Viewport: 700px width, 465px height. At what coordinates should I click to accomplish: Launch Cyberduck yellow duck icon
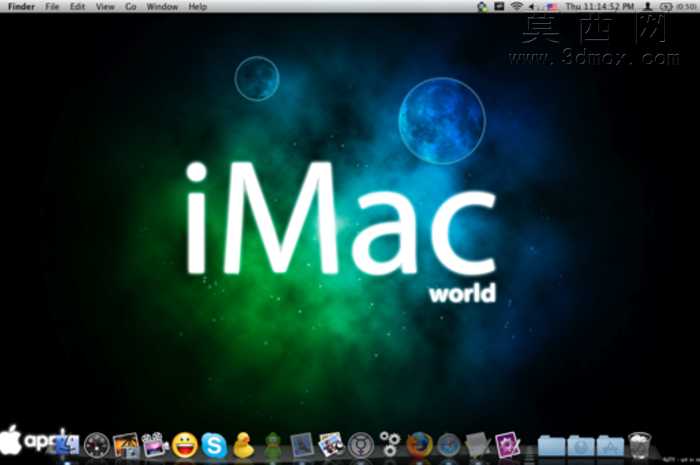point(243,445)
